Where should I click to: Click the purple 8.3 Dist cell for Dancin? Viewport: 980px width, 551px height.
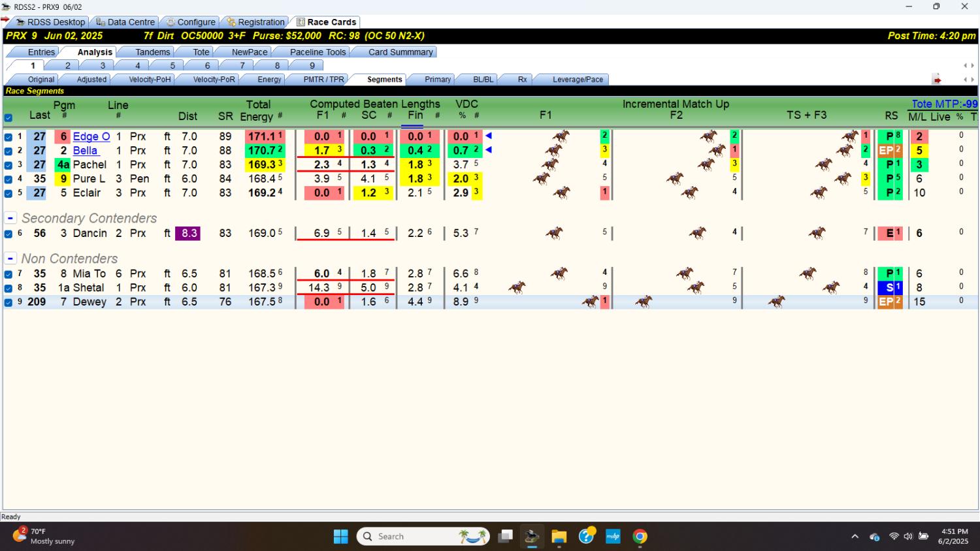[188, 233]
